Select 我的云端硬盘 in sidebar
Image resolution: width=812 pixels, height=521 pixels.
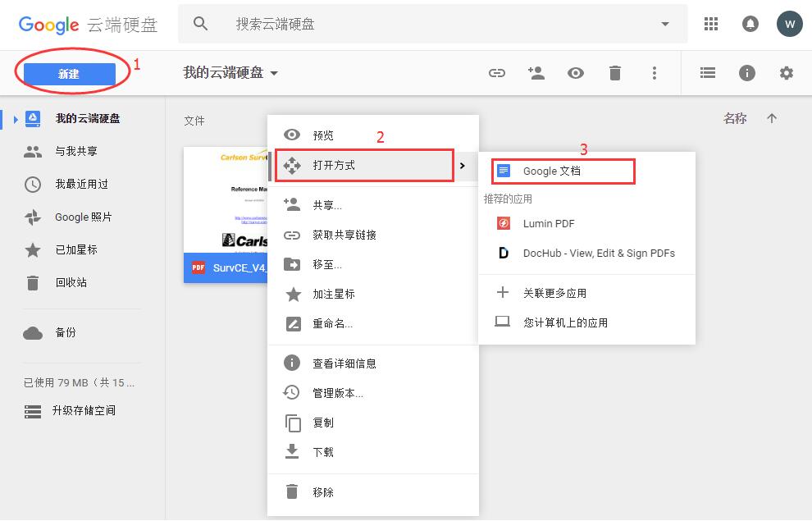(x=88, y=119)
